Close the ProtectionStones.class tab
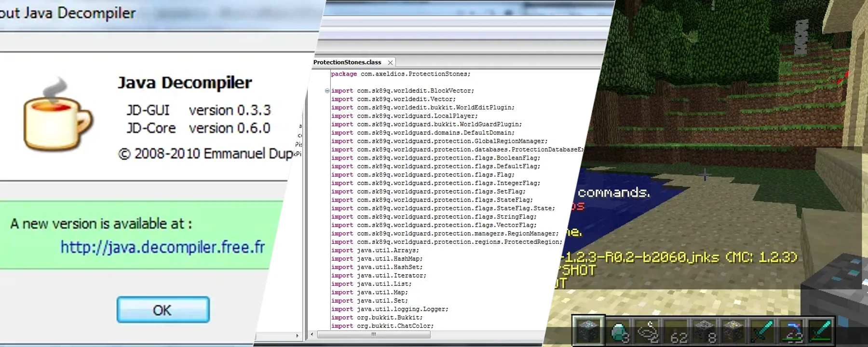The width and height of the screenshot is (868, 347). (x=390, y=63)
